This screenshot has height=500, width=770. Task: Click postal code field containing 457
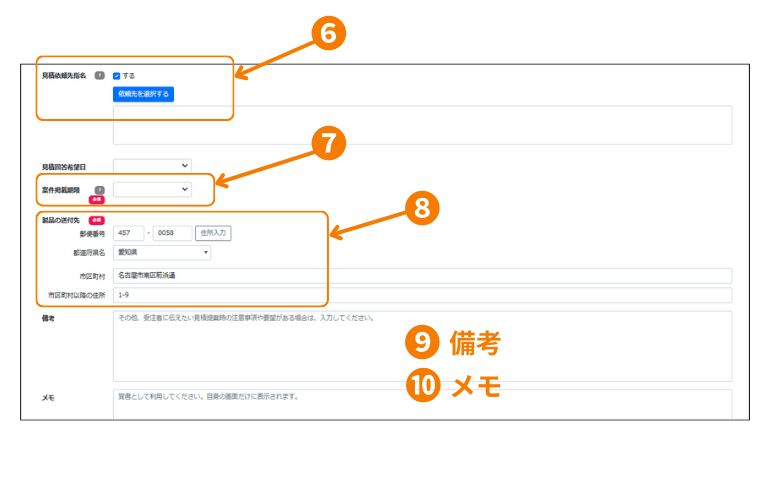click(x=129, y=233)
